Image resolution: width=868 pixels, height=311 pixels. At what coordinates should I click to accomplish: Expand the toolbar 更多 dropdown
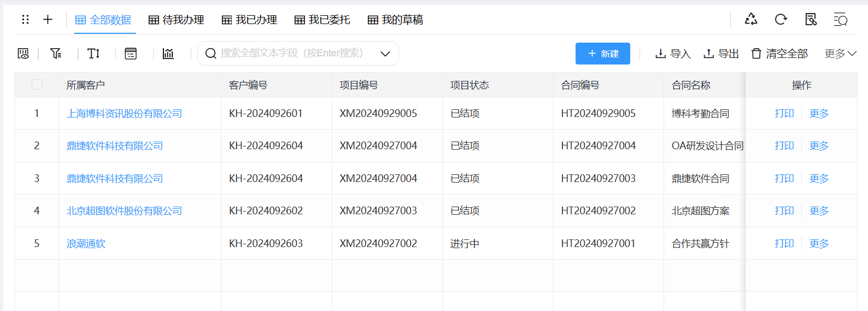coord(840,54)
